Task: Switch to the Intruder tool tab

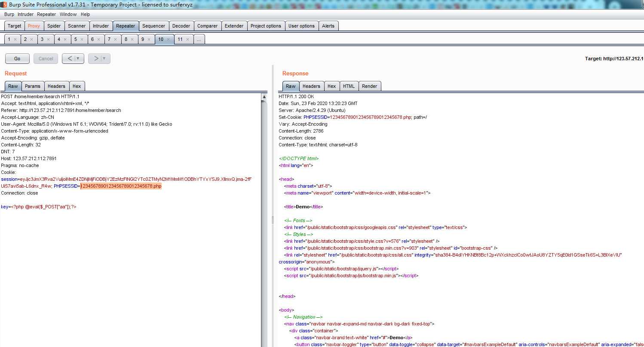Action: click(x=101, y=26)
